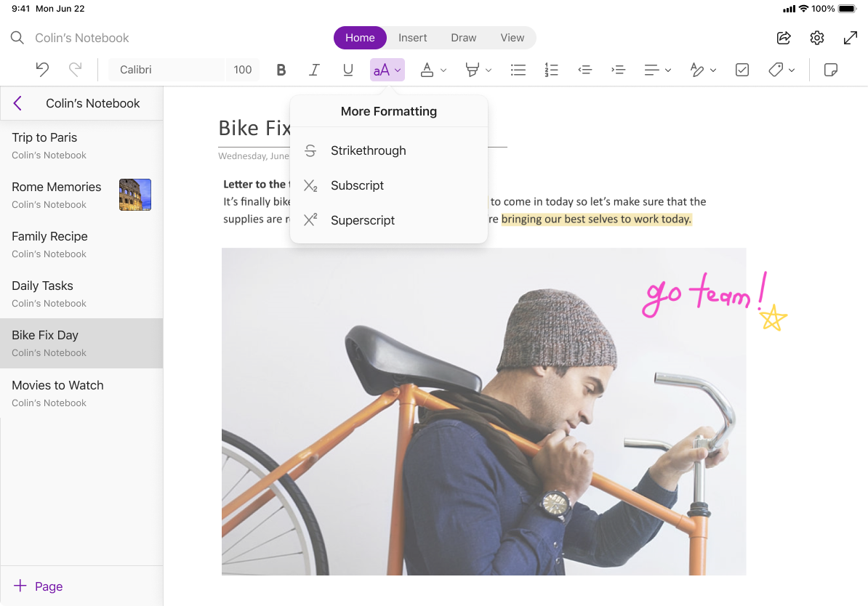868x606 pixels.
Task: Apply Subscript formatting
Action: [357, 185]
